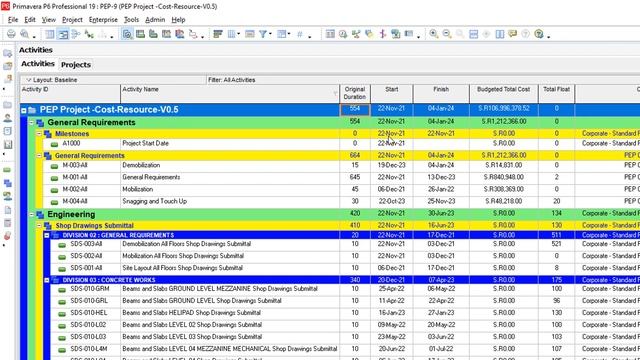Screen dimensions: 640x360
Task: Open the Group and Sort dropdown
Action: click(x=283, y=34)
